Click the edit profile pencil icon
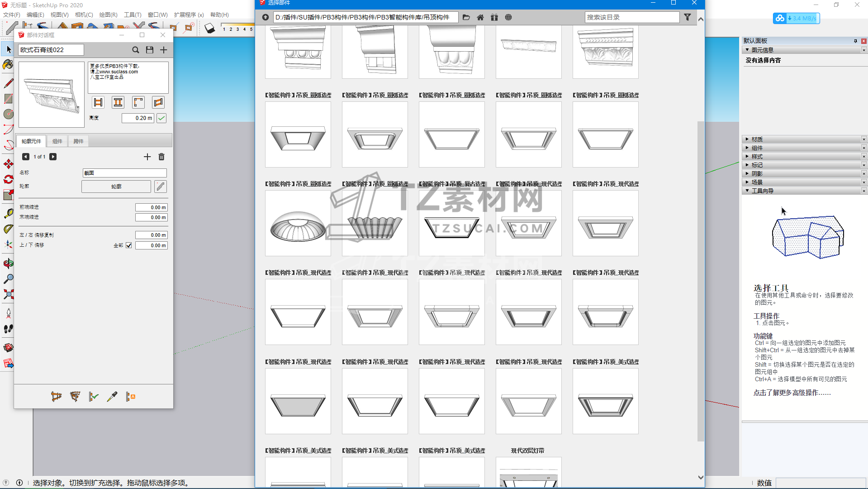868x489 pixels. tap(161, 187)
